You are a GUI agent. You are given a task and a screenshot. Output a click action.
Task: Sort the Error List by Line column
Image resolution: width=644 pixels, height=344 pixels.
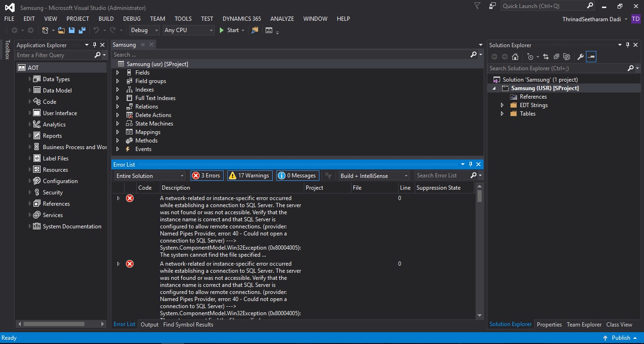[406, 188]
